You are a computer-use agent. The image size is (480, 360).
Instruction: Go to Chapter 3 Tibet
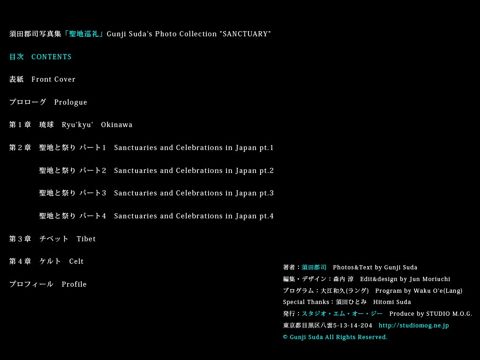tap(52, 239)
